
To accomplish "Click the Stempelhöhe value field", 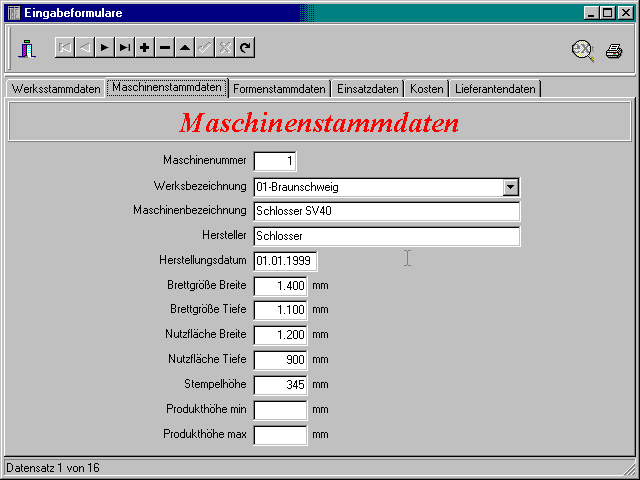I will coord(280,385).
